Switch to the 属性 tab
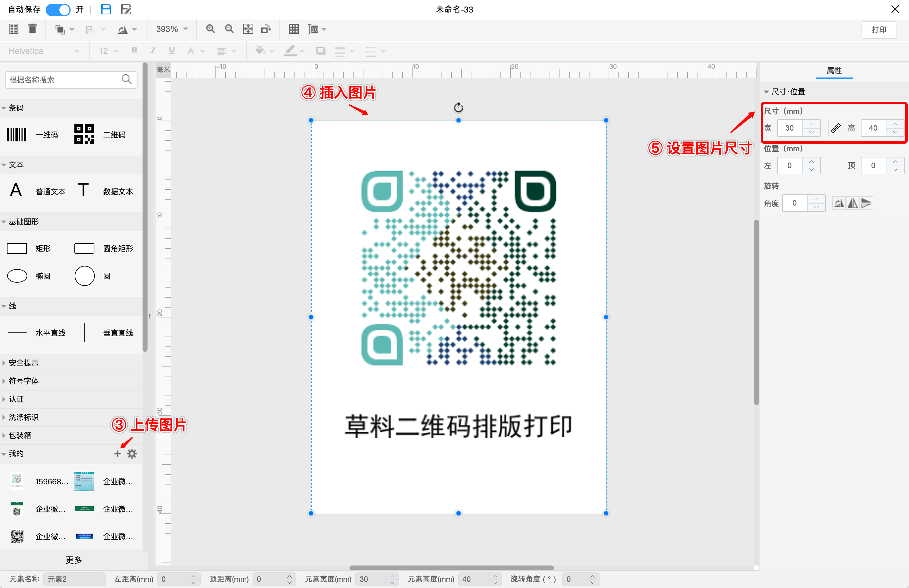This screenshot has height=588, width=909. [x=834, y=71]
